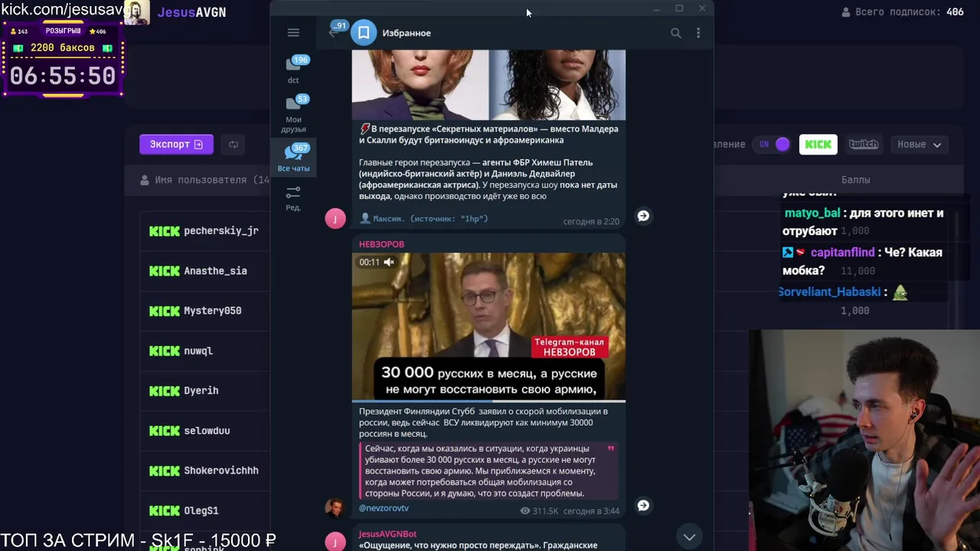This screenshot has height=551, width=980.
Task: Open the Ред. folder edit settings
Action: click(293, 197)
